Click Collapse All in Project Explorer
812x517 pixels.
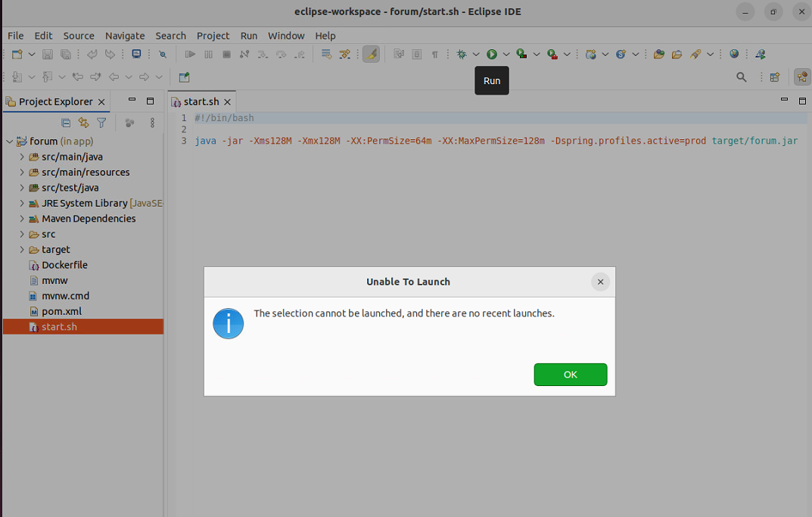tap(66, 123)
